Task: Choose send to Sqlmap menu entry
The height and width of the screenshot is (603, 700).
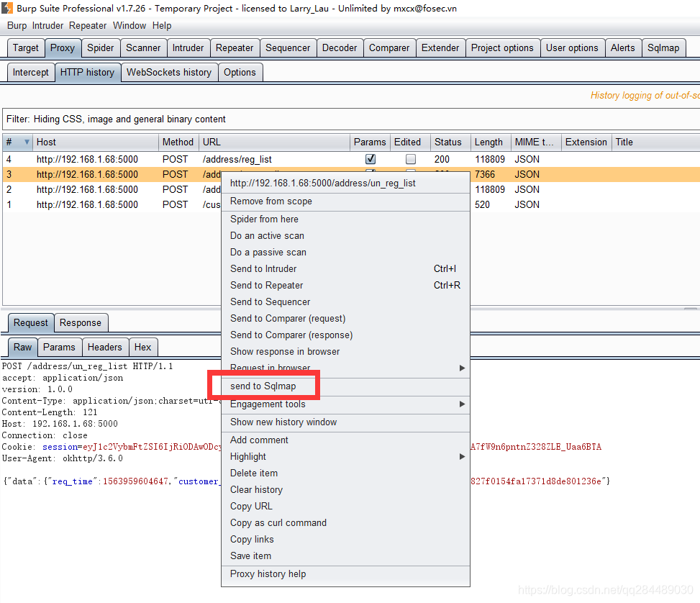Action: [x=345, y=386]
